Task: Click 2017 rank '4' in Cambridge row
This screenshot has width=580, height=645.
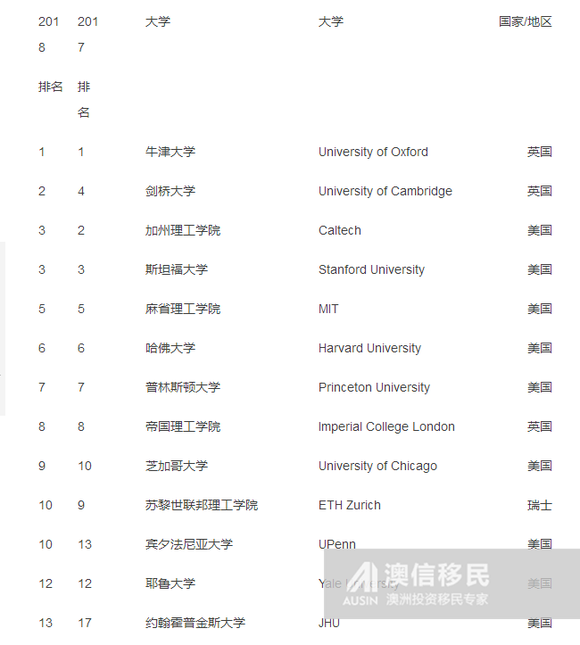Action: 81,191
